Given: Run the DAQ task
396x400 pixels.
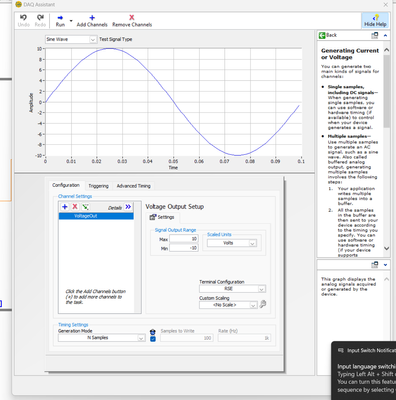Looking at the screenshot, I should click(60, 21).
